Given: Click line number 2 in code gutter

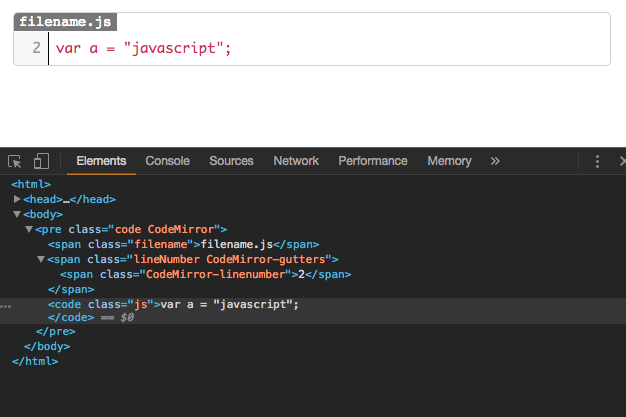Looking at the screenshot, I should click(36, 48).
